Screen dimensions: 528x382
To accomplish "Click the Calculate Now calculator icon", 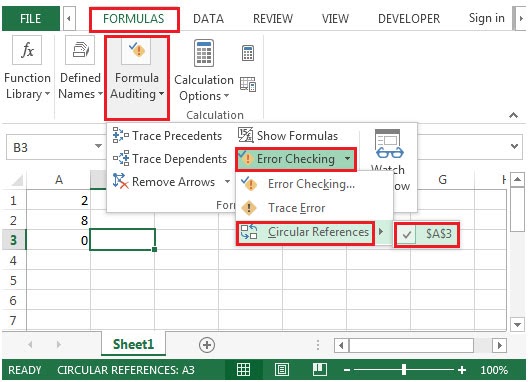I will click(x=248, y=53).
